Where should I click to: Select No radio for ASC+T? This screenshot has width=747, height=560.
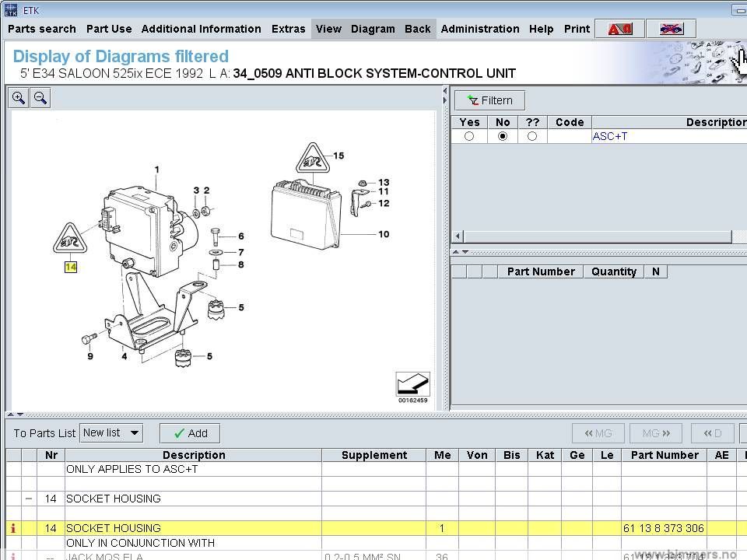502,136
